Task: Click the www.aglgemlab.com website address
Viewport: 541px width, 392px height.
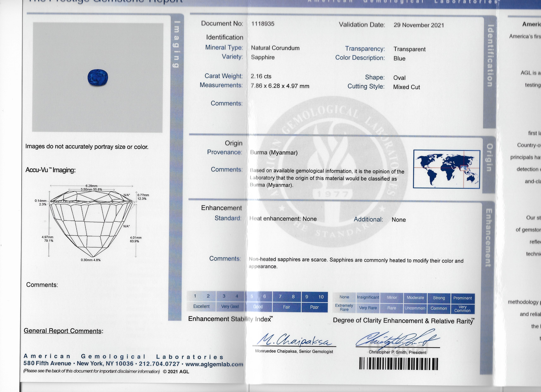Action: pyautogui.click(x=214, y=364)
